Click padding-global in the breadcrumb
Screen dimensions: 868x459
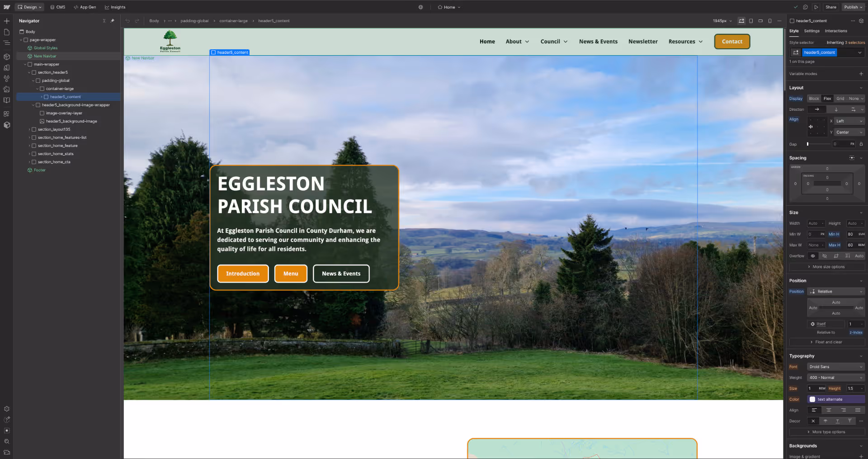pyautogui.click(x=194, y=21)
